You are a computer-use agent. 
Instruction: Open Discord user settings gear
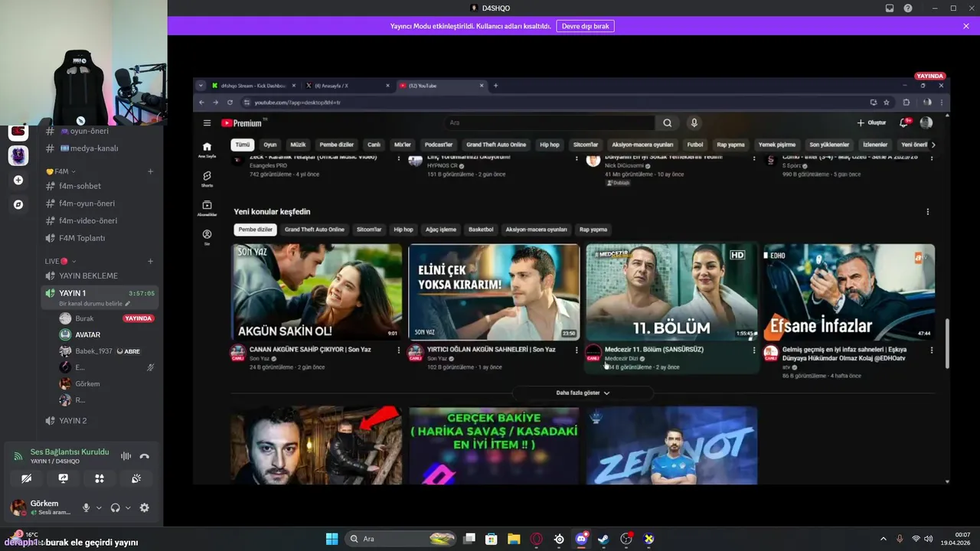144,507
